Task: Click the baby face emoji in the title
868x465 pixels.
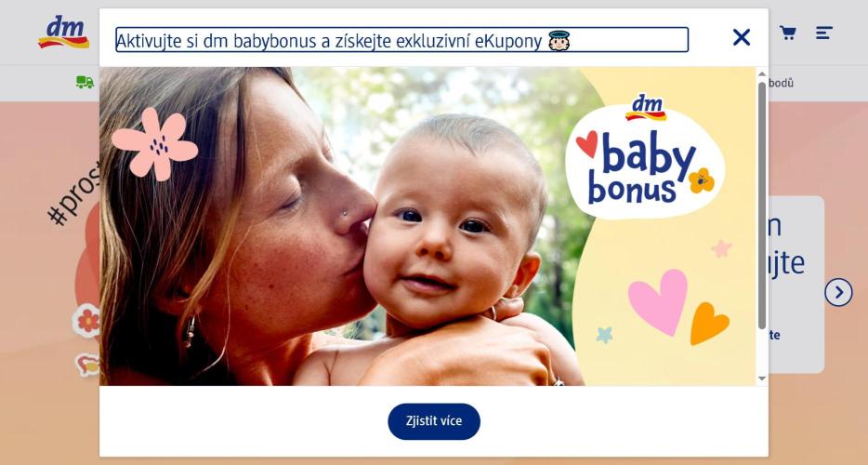Action: tap(559, 41)
